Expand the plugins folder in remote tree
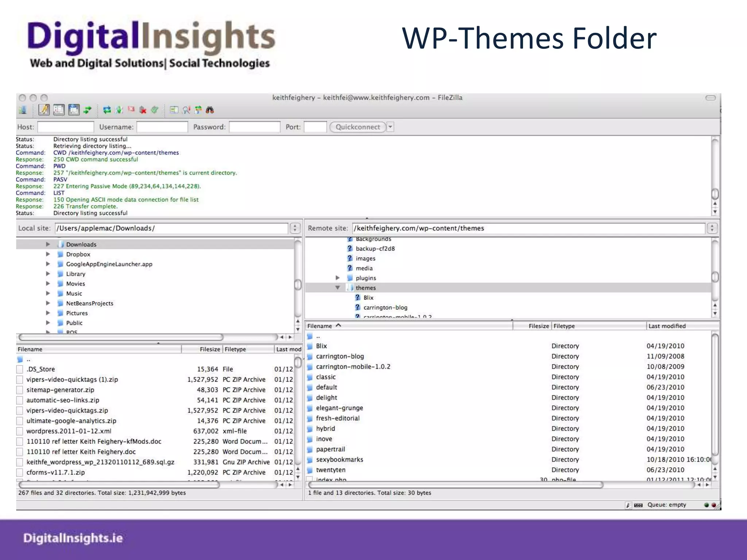Image resolution: width=747 pixels, height=560 pixels. (338, 278)
